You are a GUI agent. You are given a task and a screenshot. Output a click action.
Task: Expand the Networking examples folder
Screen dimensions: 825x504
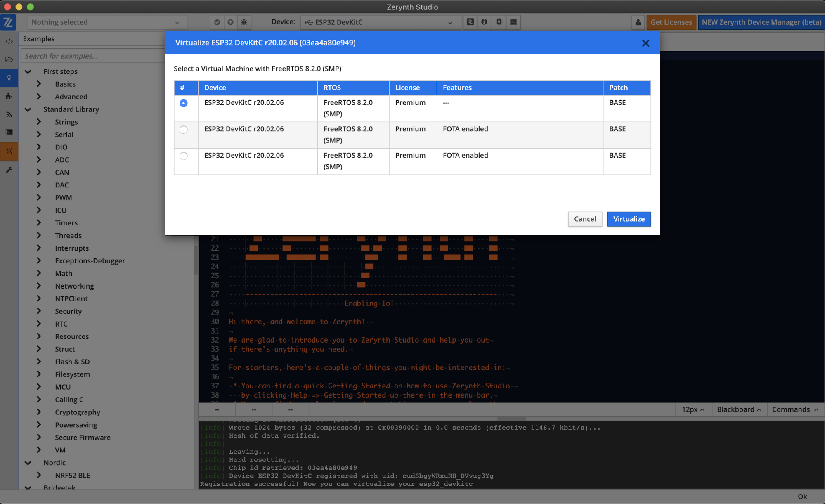tap(39, 286)
